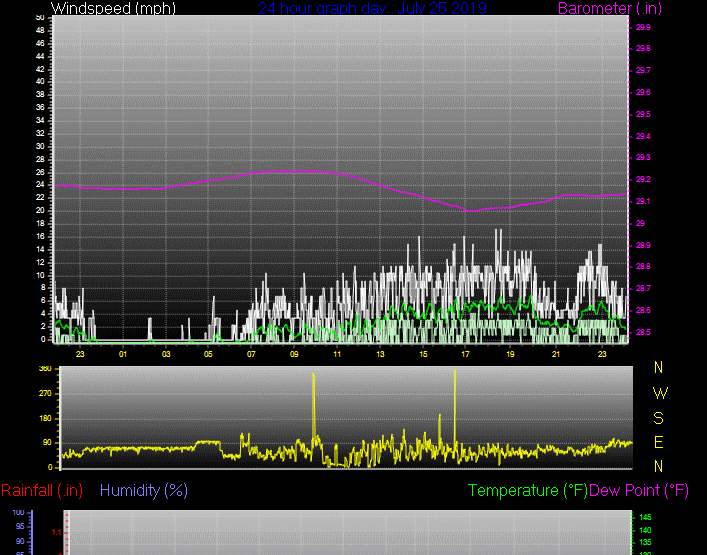Click the 50 mph windspeed axis tick
This screenshot has width=707, height=555.
coord(39,17)
